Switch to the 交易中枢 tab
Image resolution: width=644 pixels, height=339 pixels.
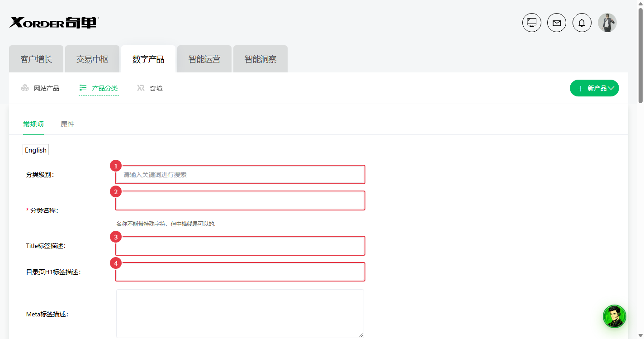[92, 59]
